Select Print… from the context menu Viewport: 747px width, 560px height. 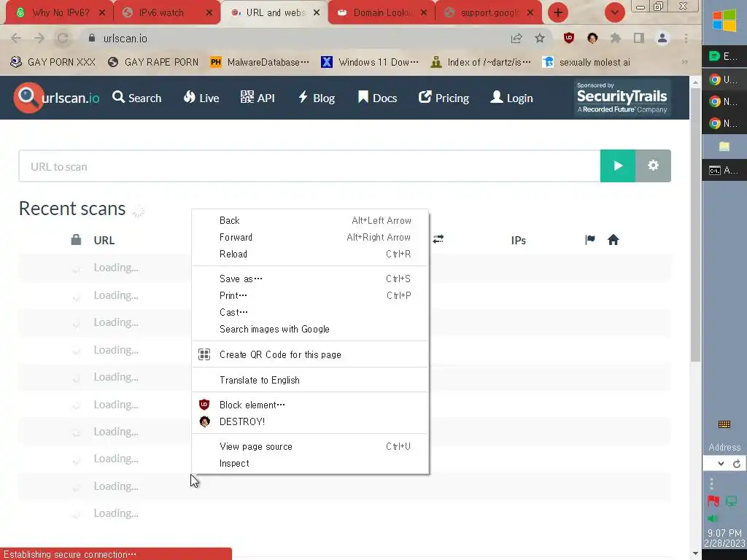pyautogui.click(x=310, y=295)
